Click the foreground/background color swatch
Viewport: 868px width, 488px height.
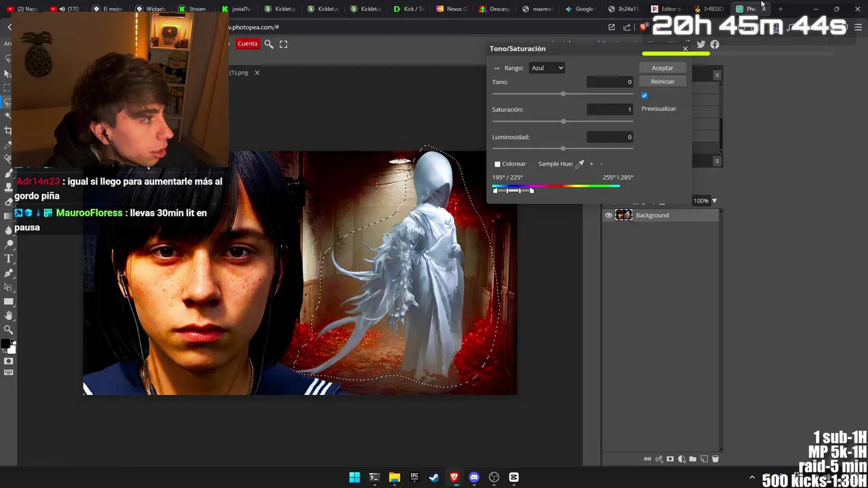pos(8,346)
